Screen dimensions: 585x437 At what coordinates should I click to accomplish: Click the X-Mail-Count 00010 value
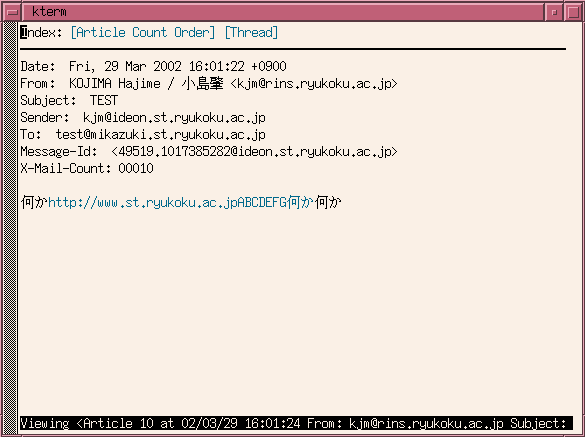[x=136, y=169]
